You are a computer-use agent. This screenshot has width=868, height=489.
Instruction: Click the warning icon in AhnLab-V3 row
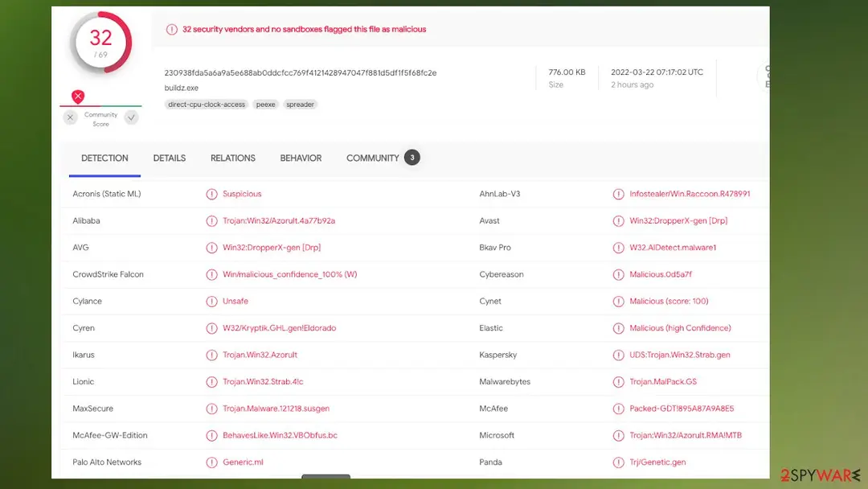pyautogui.click(x=618, y=194)
